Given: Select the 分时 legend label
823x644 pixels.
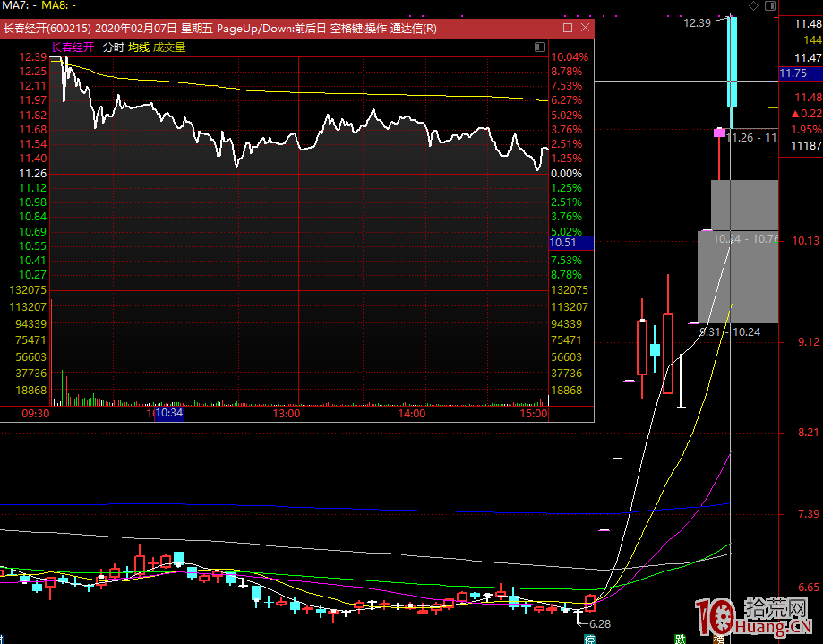Looking at the screenshot, I should (x=113, y=47).
